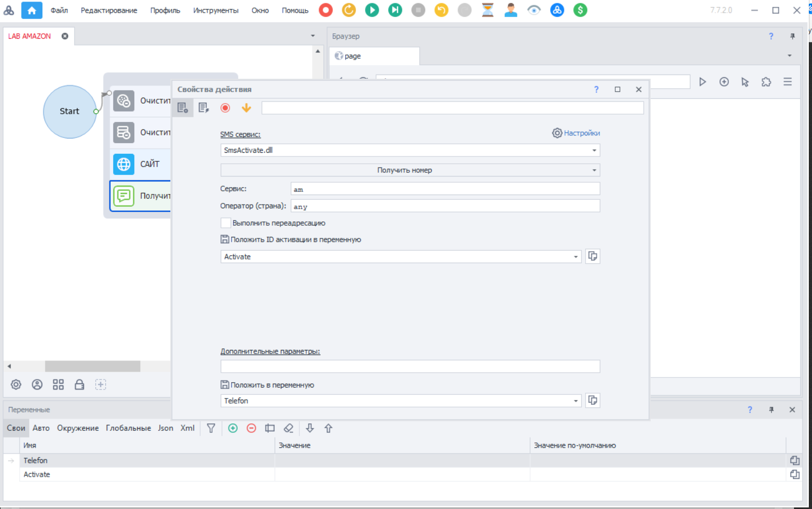The width and height of the screenshot is (812, 509).
Task: Expand the SmsActivate.dll service dropdown
Action: click(594, 151)
